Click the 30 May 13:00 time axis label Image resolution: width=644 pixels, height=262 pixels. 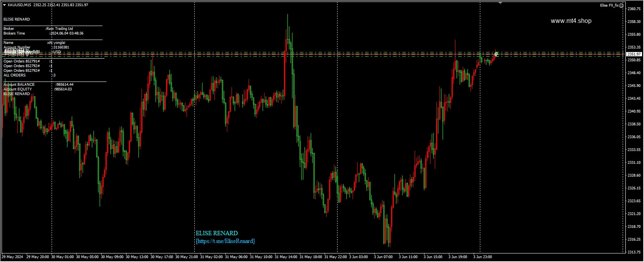[x=137, y=257]
